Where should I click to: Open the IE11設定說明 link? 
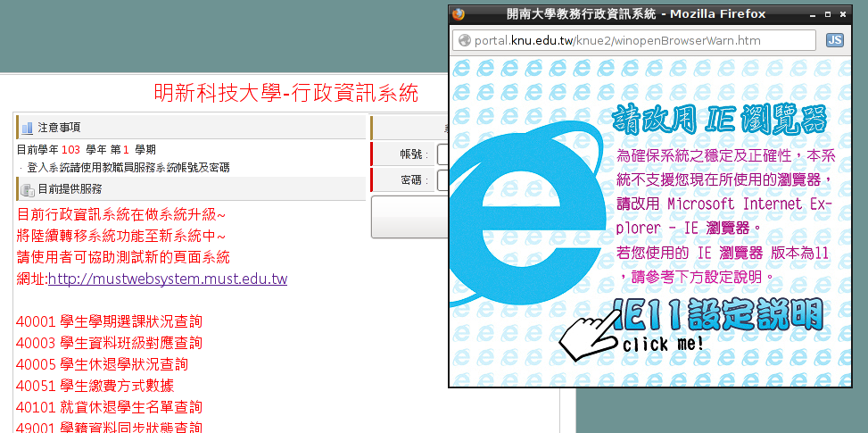pyautogui.click(x=718, y=315)
